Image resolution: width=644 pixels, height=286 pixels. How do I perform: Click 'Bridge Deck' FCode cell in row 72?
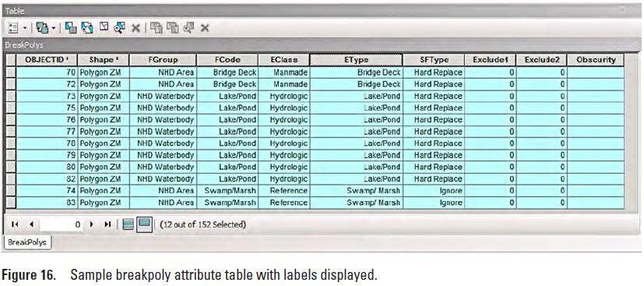[227, 84]
